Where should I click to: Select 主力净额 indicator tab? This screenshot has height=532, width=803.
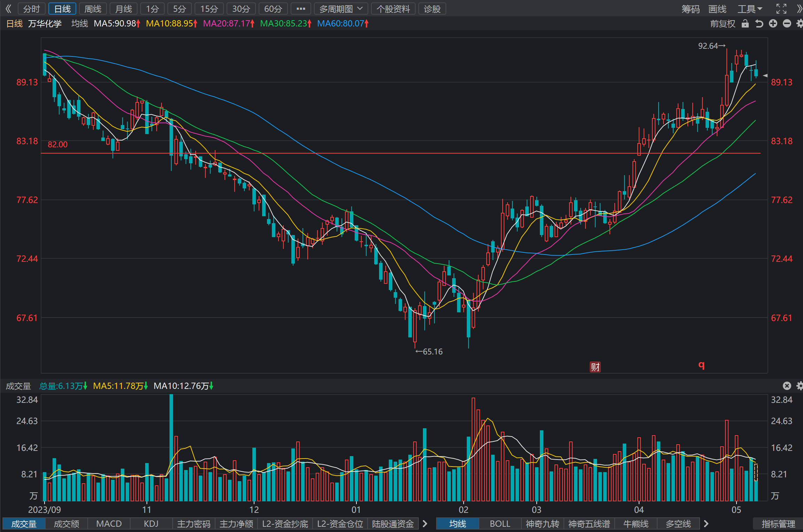pyautogui.click(x=236, y=524)
